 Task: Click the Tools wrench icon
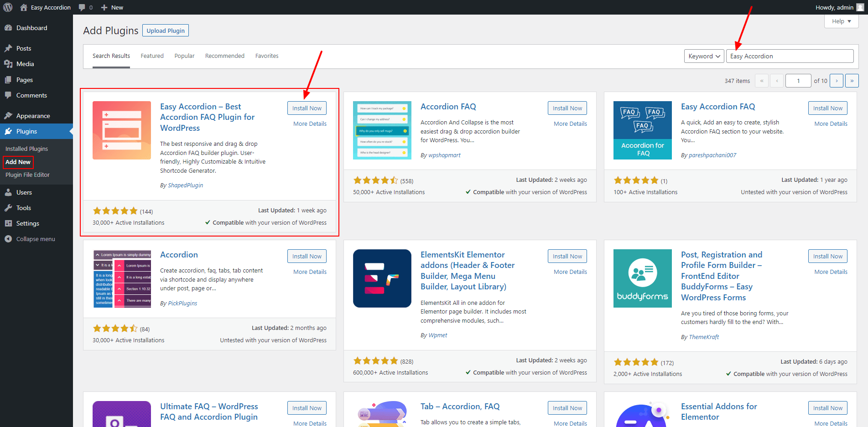8,208
